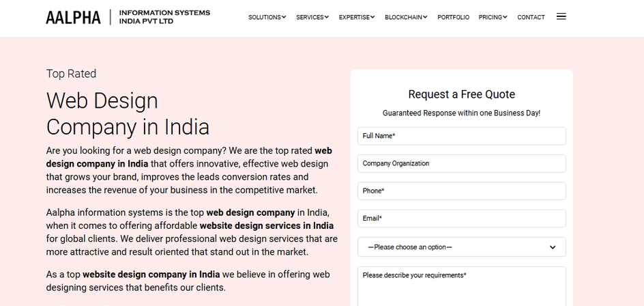Click the Solutions chevron arrow

coord(284,17)
